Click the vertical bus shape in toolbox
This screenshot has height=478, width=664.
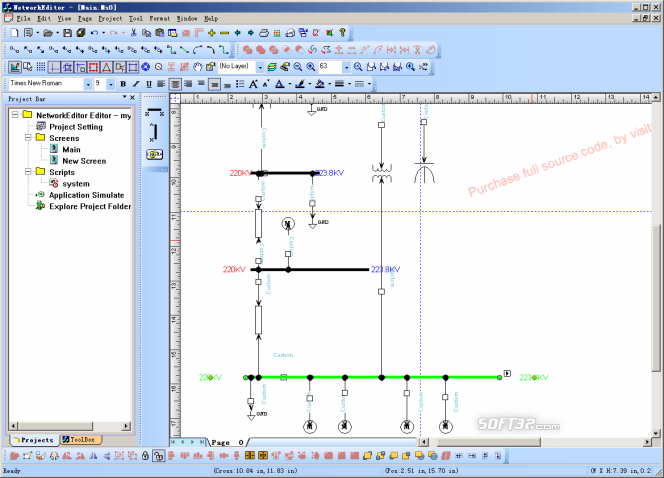[x=154, y=132]
